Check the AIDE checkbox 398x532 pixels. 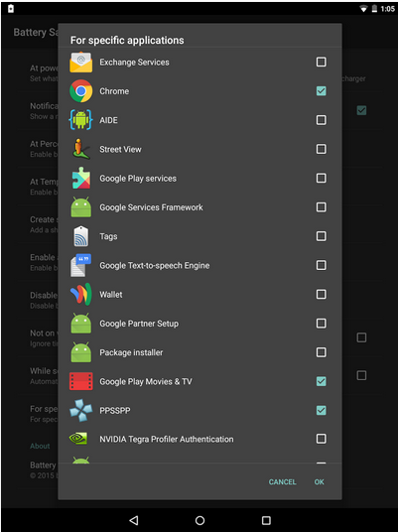coord(321,120)
